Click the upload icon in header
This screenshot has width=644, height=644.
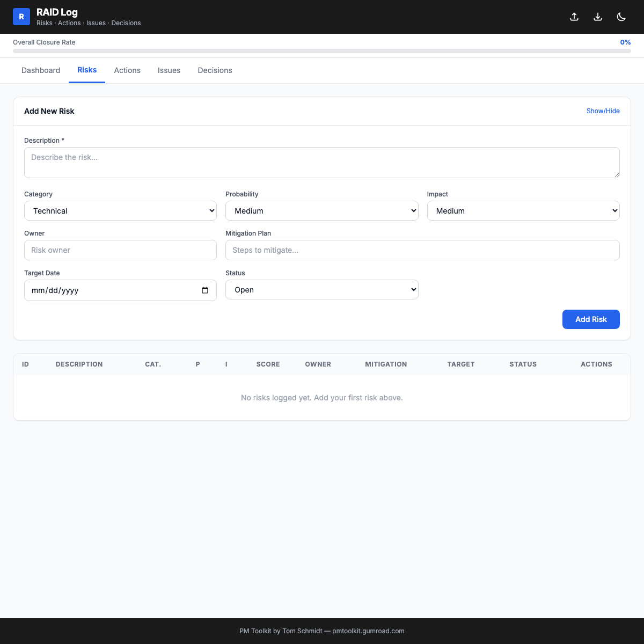click(x=574, y=17)
